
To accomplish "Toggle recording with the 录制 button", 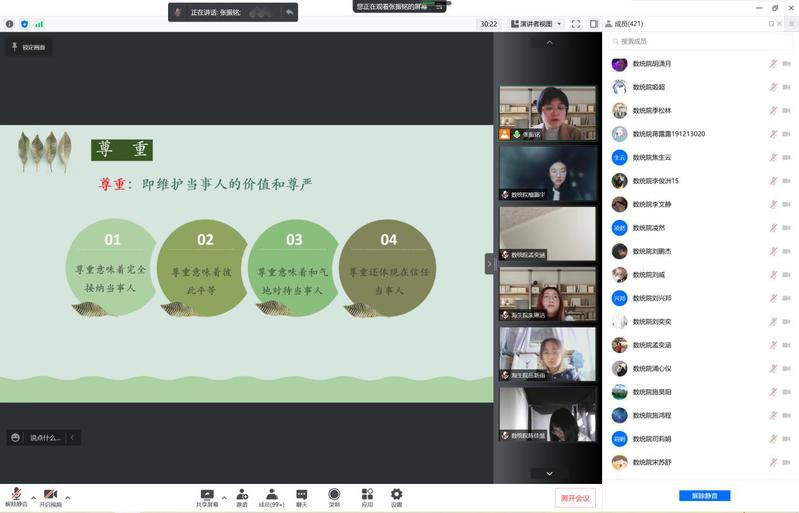I will point(334,497).
